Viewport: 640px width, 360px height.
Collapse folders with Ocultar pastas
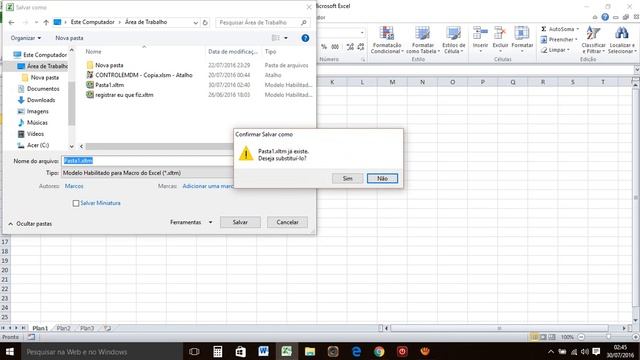point(30,224)
